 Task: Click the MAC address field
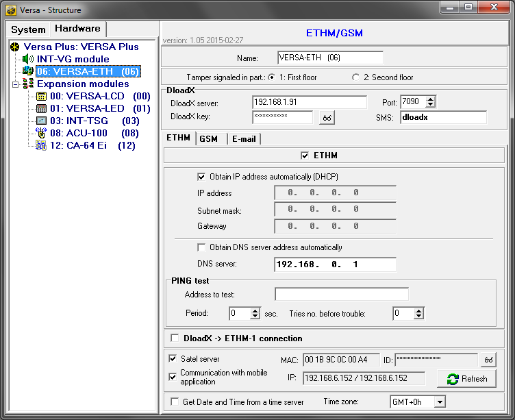pos(341,360)
